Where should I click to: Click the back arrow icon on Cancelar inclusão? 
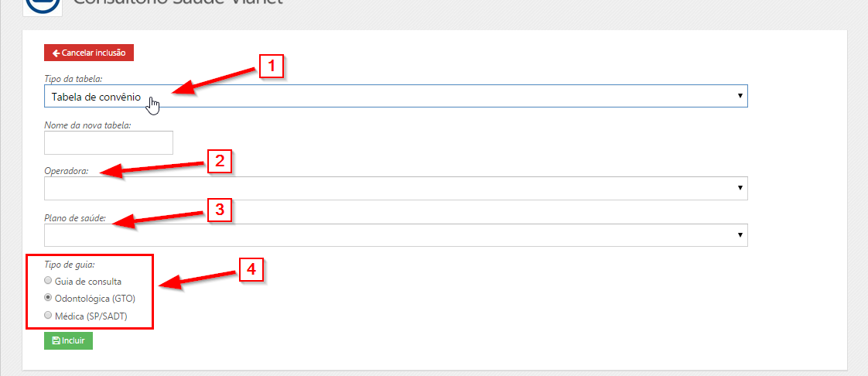tap(56, 53)
